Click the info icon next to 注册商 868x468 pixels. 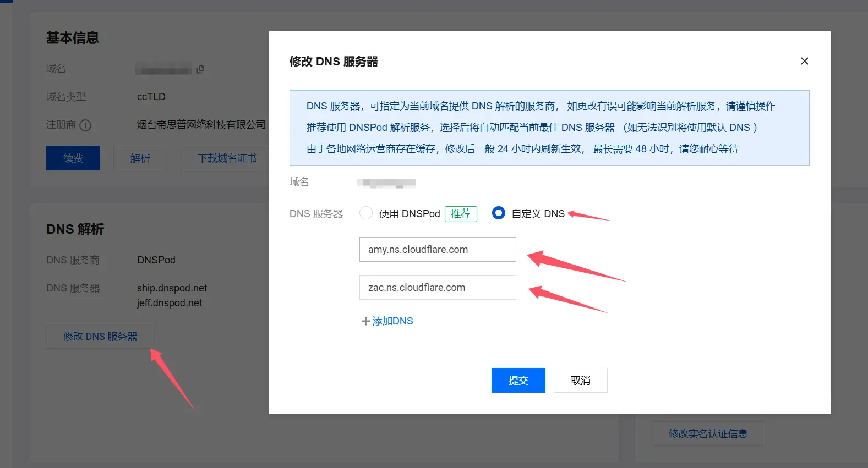coord(85,125)
